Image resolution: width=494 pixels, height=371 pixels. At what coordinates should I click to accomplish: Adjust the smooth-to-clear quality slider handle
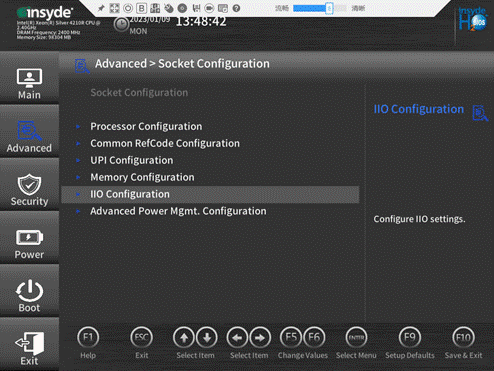[329, 8]
